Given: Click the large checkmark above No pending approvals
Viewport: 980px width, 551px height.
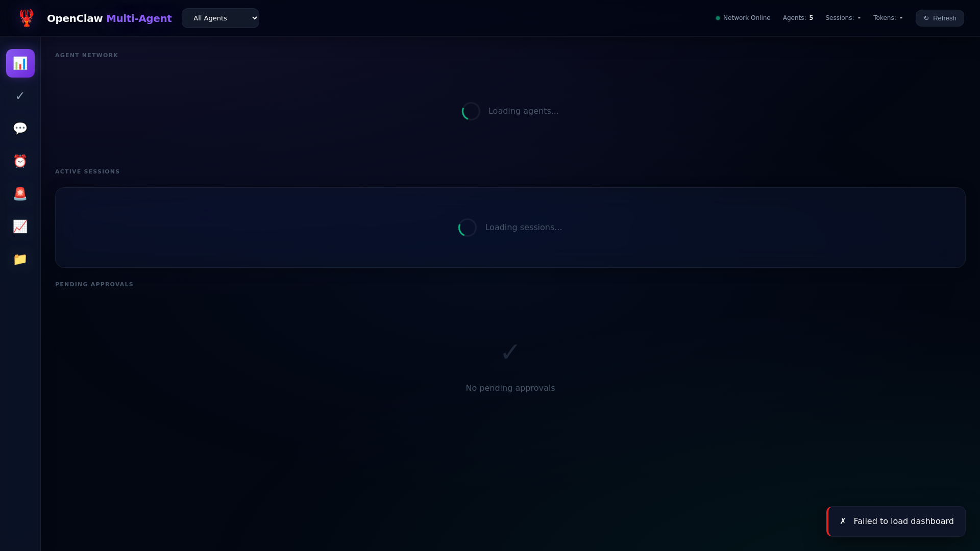Looking at the screenshot, I should point(510,352).
